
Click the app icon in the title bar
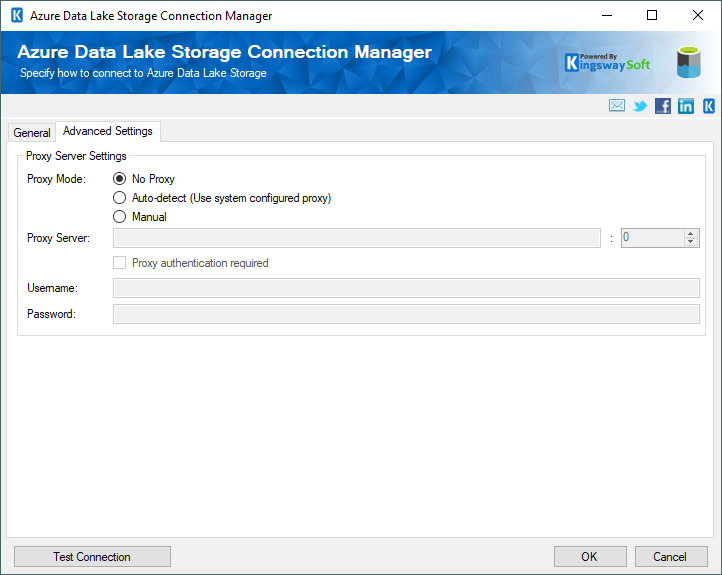click(17, 15)
